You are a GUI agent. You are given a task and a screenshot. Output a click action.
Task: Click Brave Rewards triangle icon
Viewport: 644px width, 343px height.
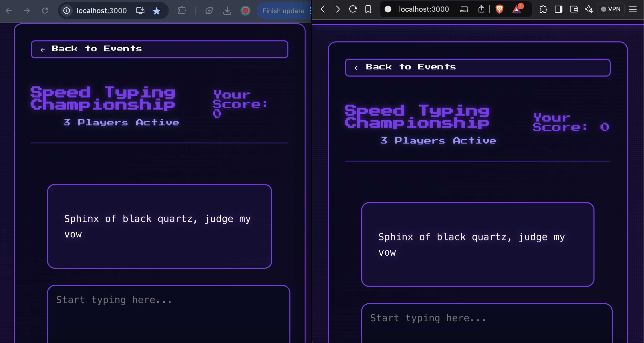pyautogui.click(x=517, y=9)
